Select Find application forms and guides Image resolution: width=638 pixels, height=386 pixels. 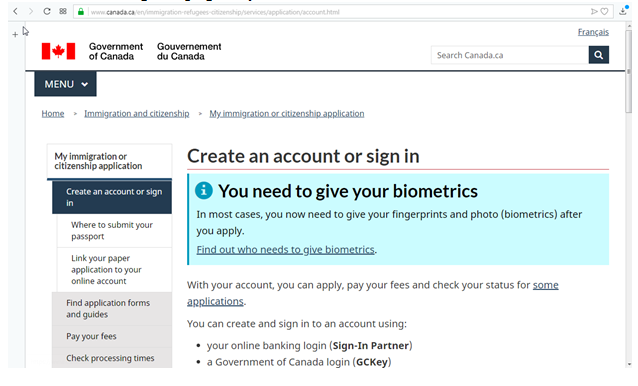tap(112, 309)
